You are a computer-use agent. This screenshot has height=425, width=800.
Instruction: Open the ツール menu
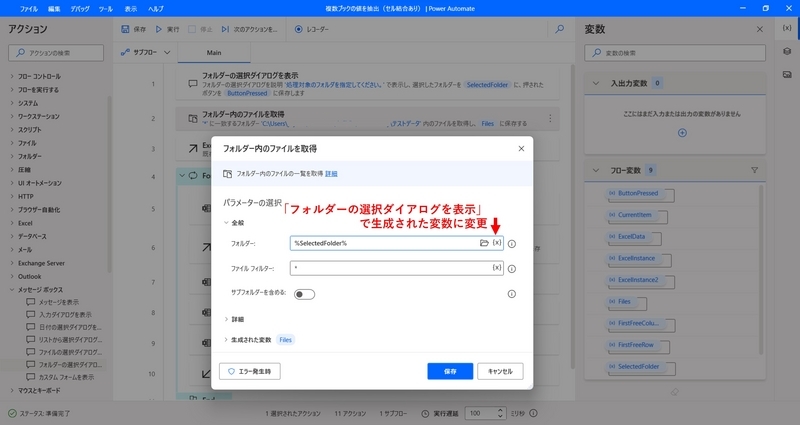106,9
